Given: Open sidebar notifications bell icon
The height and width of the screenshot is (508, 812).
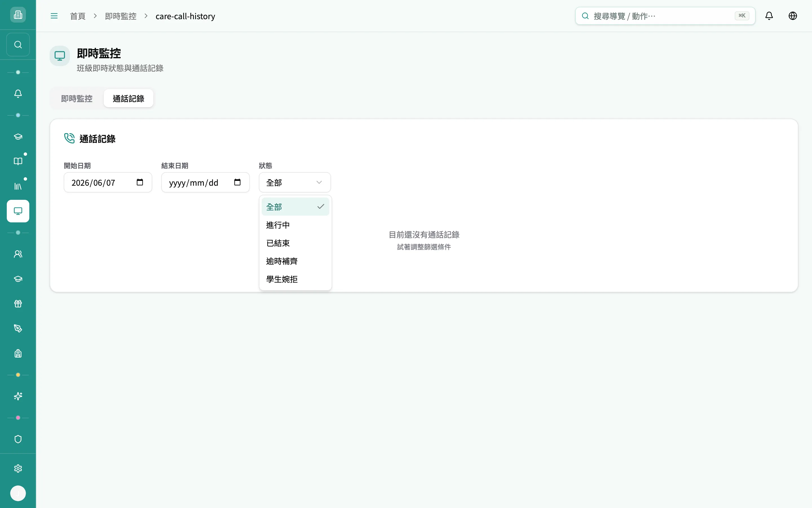Looking at the screenshot, I should click(18, 93).
